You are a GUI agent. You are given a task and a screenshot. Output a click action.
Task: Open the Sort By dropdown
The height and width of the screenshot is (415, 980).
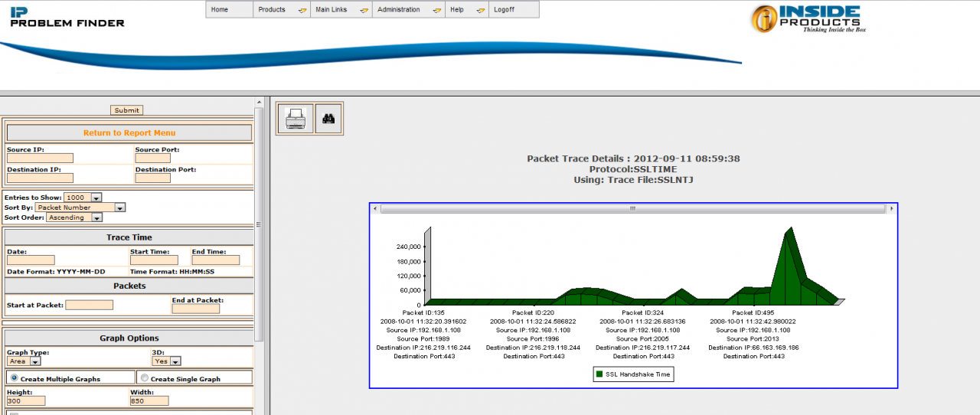119,207
